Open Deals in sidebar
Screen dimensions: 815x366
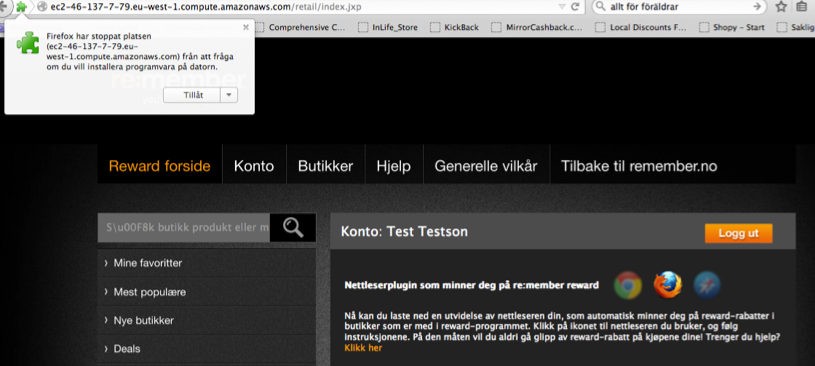point(206,348)
